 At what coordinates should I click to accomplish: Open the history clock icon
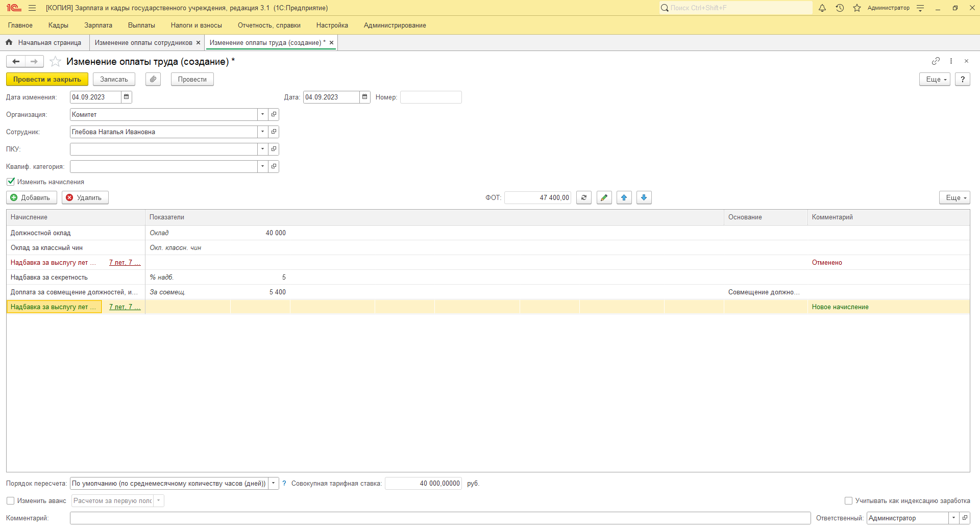[840, 8]
